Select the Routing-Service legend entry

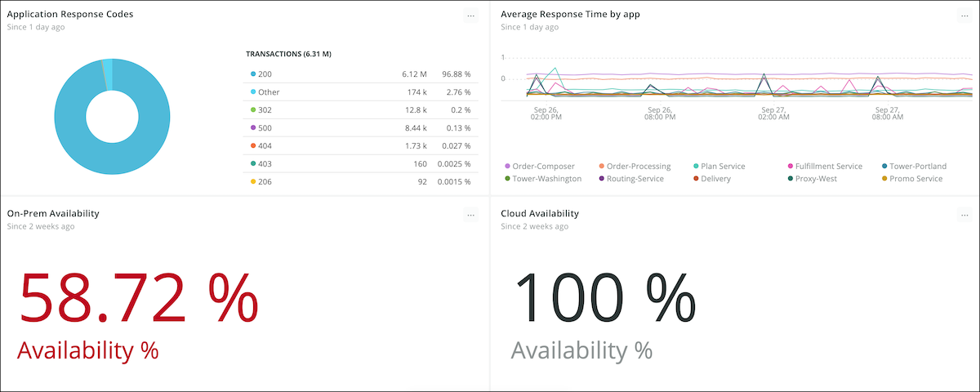635,179
